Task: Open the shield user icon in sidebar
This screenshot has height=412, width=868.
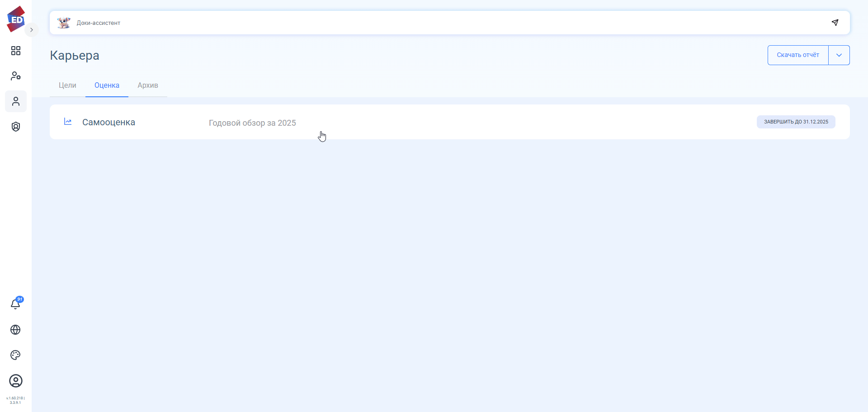Action: (16, 127)
